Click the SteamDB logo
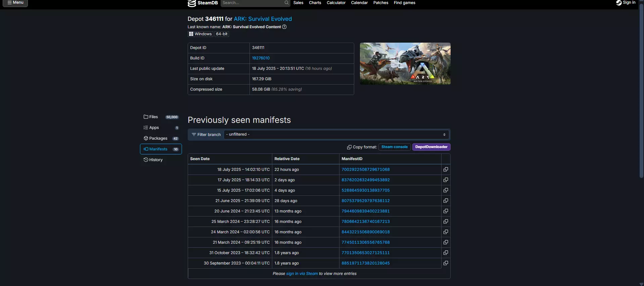Viewport: 644px width, 286px height. (202, 3)
